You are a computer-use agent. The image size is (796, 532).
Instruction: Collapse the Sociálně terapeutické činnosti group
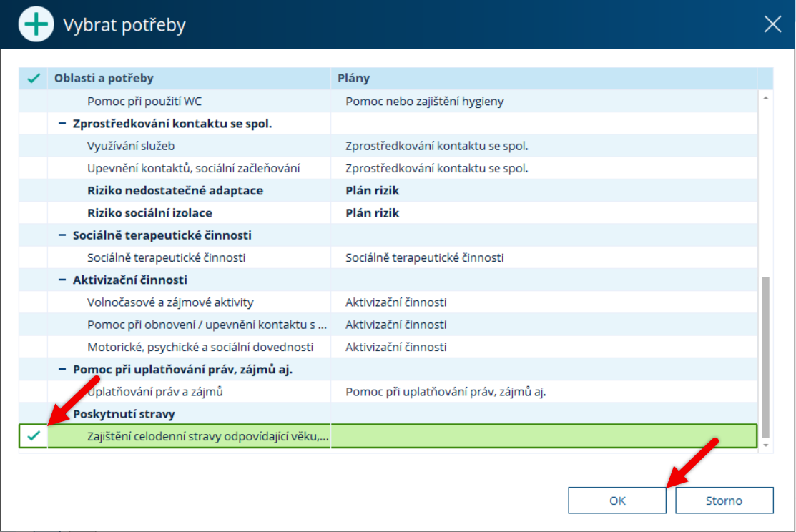tap(62, 235)
